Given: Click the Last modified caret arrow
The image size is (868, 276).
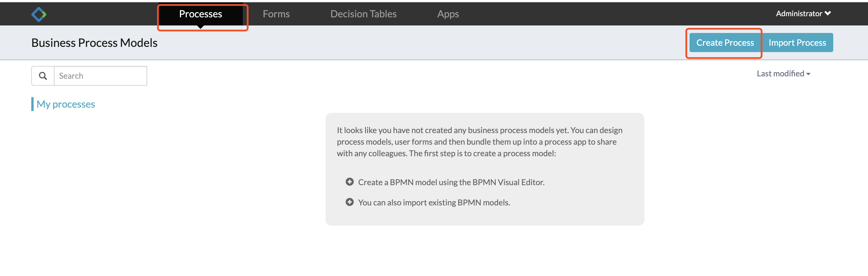Looking at the screenshot, I should pyautogui.click(x=808, y=74).
